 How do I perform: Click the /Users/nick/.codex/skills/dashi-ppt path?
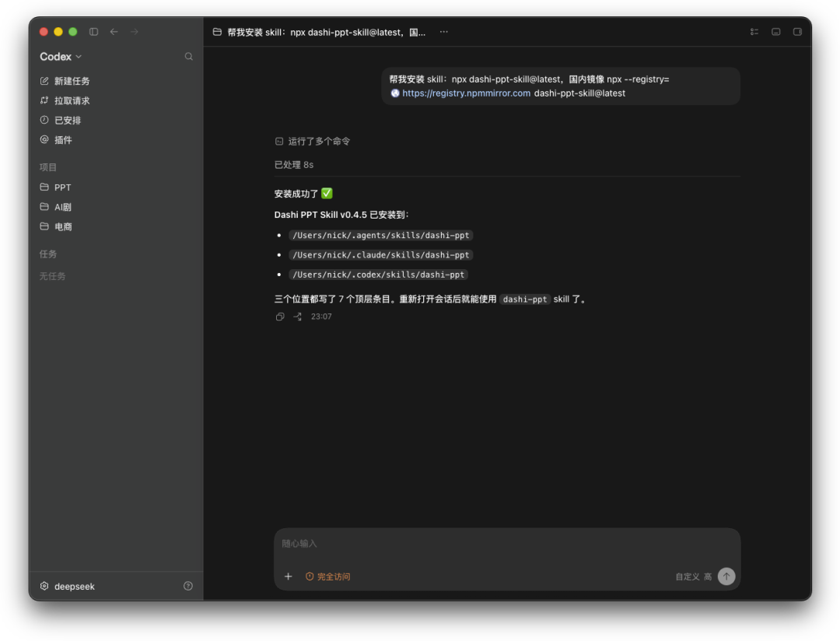pos(378,275)
